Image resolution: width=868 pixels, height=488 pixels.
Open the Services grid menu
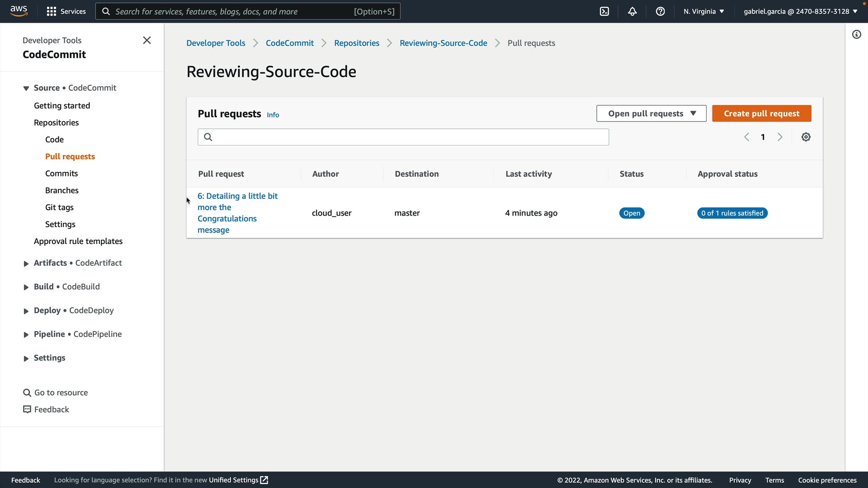coord(66,11)
